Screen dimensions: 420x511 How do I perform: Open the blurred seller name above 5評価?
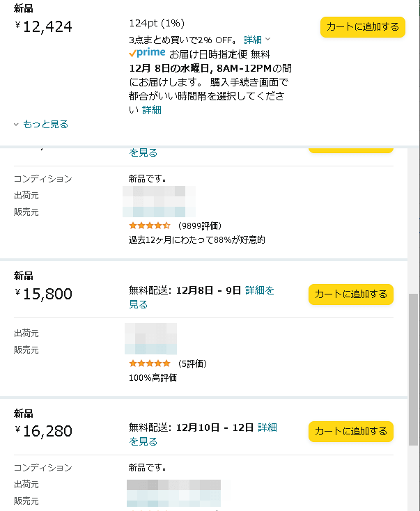(x=150, y=347)
